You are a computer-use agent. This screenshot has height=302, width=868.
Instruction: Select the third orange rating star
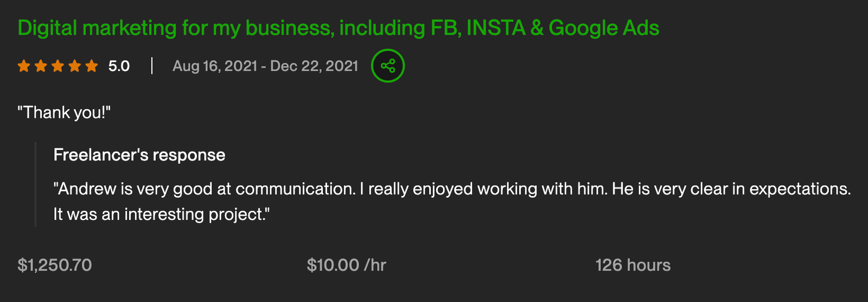(58, 66)
